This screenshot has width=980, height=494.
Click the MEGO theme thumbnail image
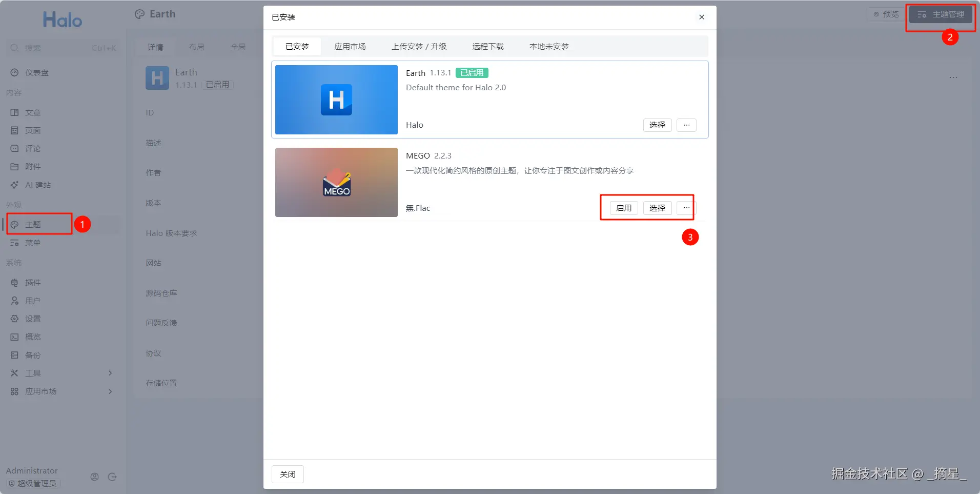point(336,182)
